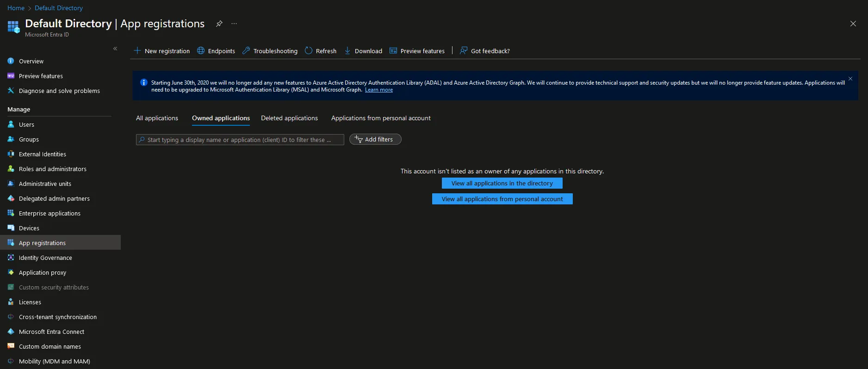
Task: Click Microsoft Entra Connect icon
Action: [11, 332]
